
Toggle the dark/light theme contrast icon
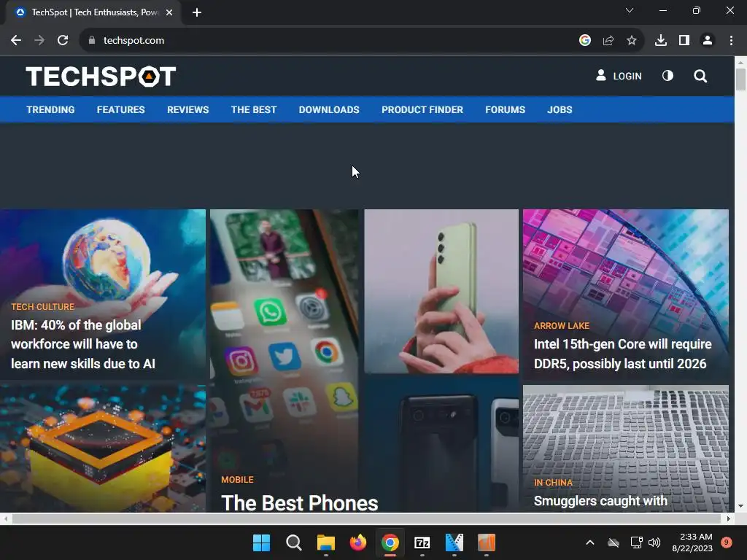pos(668,76)
